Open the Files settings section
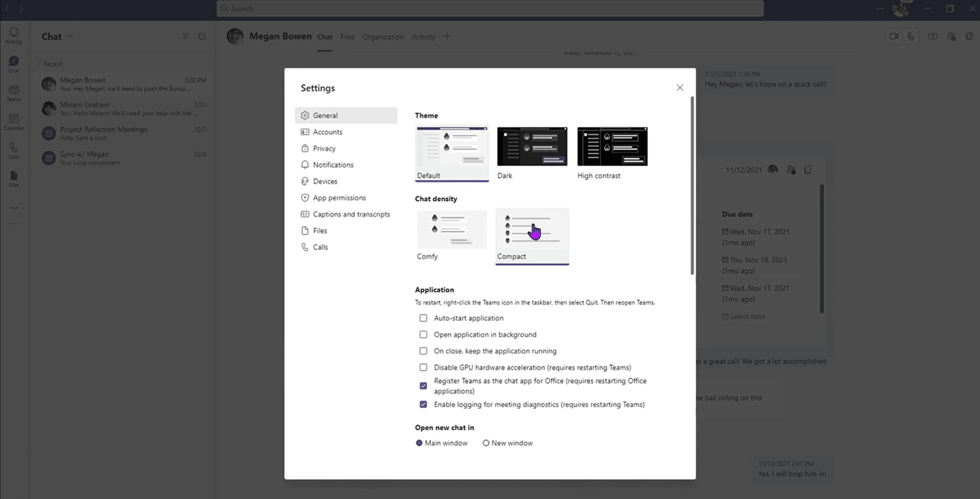 click(x=346, y=231)
